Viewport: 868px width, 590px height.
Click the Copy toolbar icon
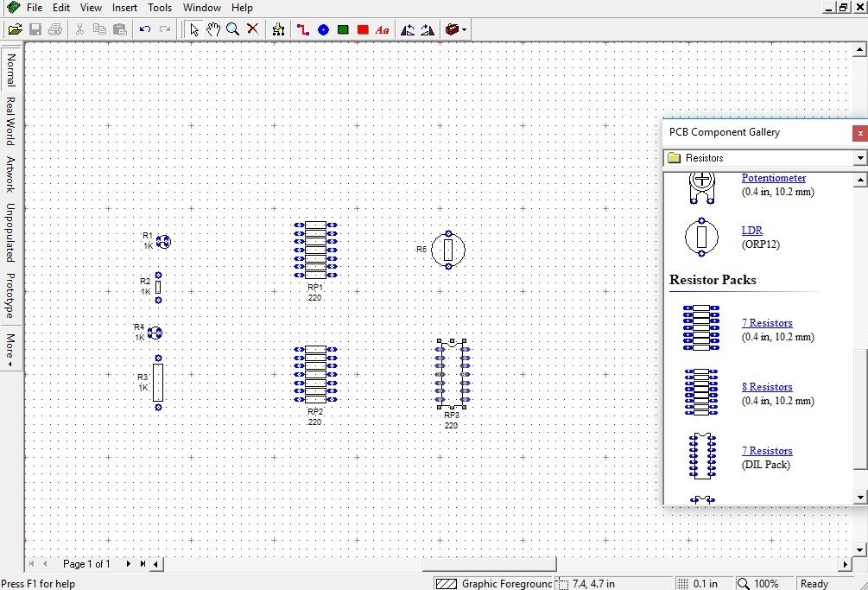(99, 29)
